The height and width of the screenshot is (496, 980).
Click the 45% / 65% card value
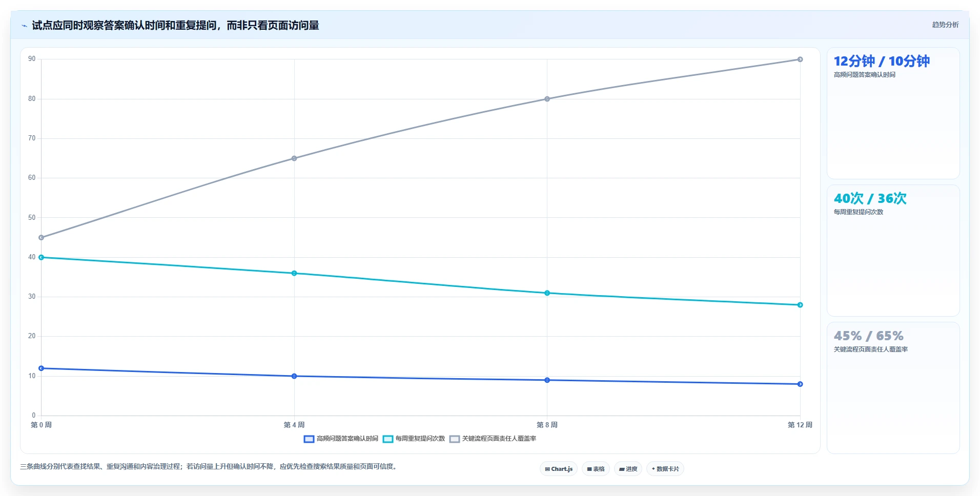868,336
